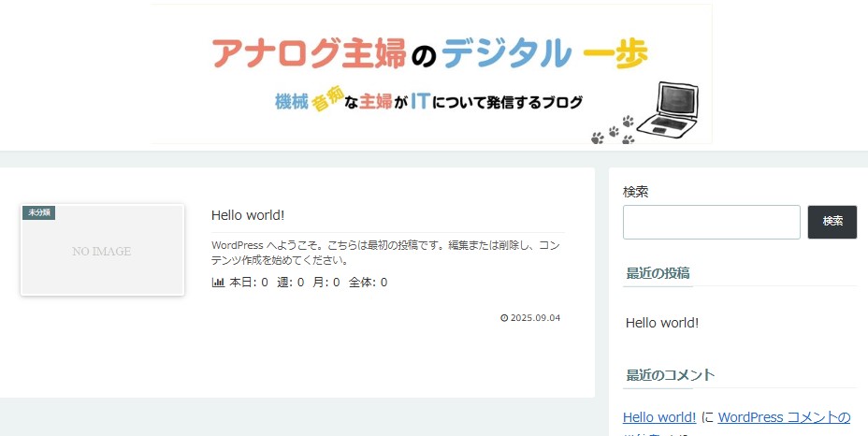Click the 最近の投稿 sidebar heading
Screen dimensions: 868x436
pyautogui.click(x=658, y=273)
